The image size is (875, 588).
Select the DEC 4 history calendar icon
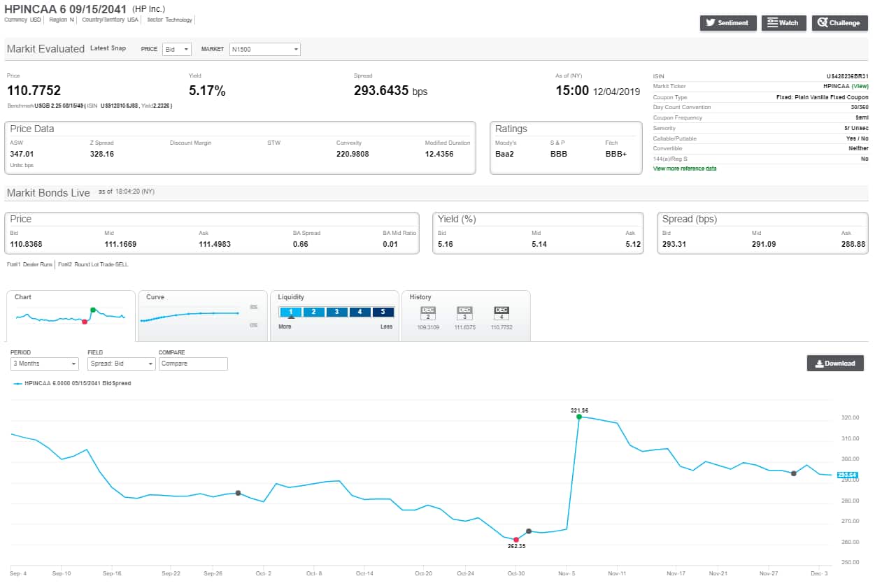tap(501, 313)
